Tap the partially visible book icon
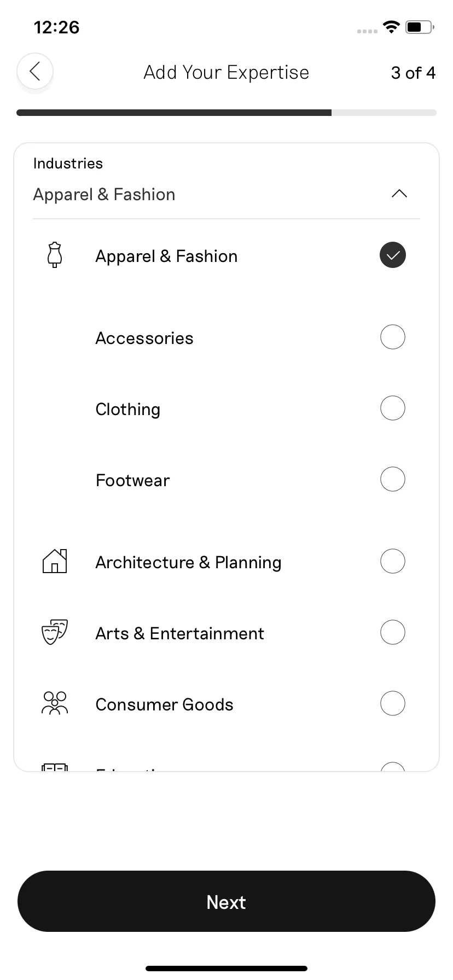Screen dimensions: 453x980 (55, 767)
